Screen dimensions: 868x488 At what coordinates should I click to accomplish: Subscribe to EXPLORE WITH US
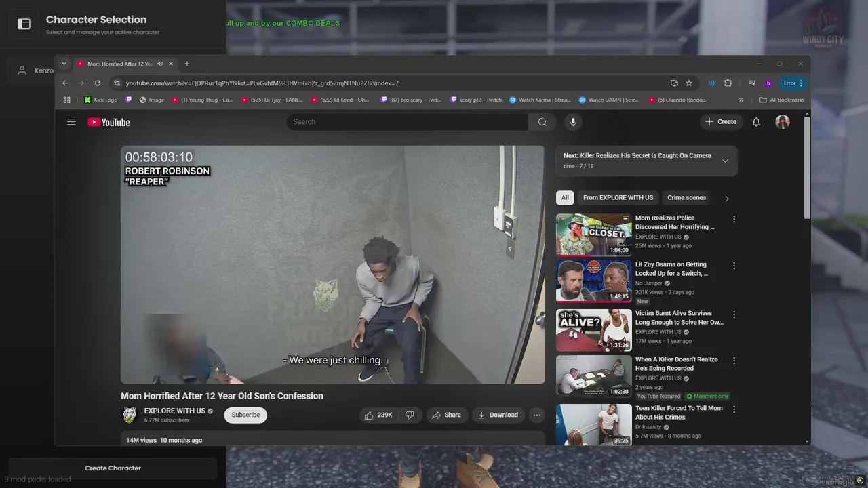tap(245, 415)
